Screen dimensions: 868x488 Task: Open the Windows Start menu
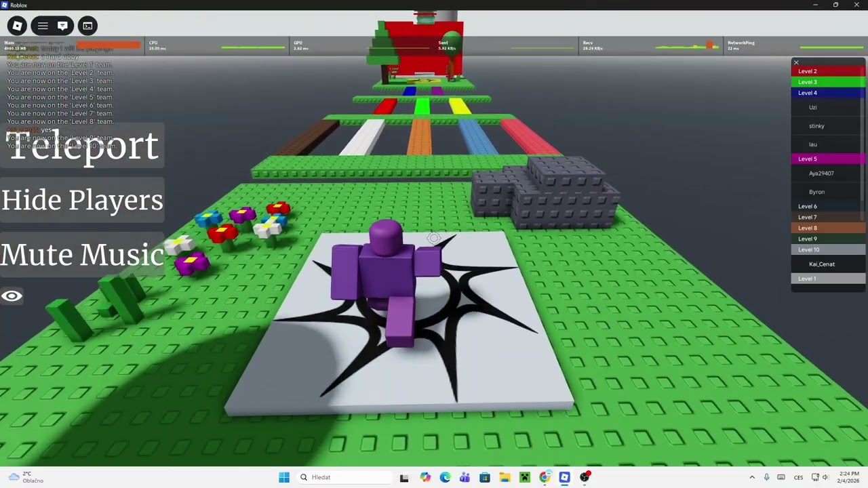284,477
